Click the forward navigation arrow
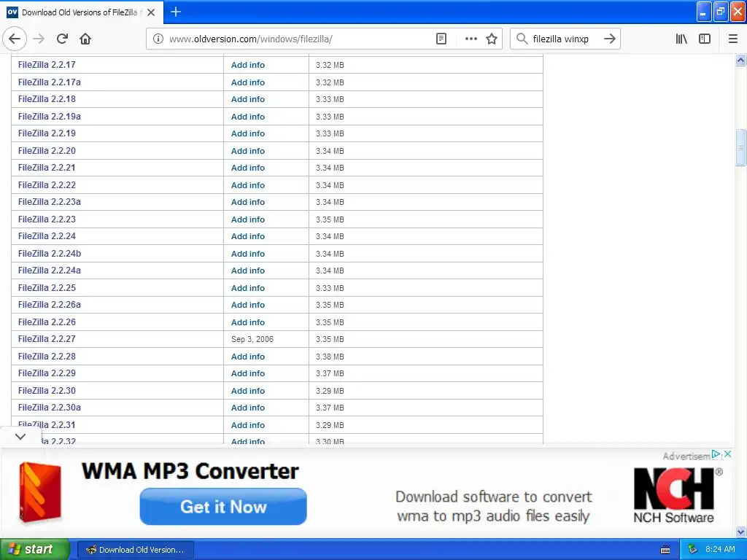 click(39, 39)
